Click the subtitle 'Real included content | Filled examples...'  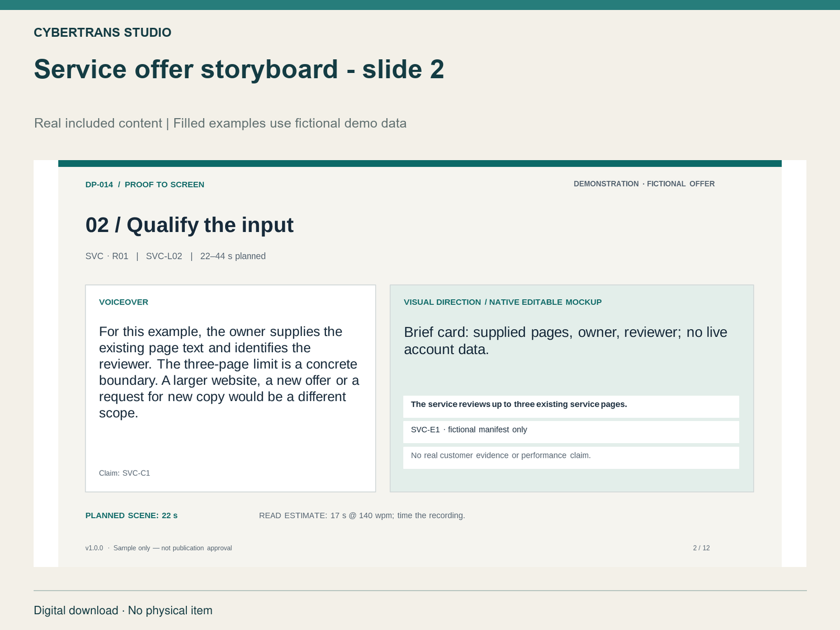coord(220,123)
